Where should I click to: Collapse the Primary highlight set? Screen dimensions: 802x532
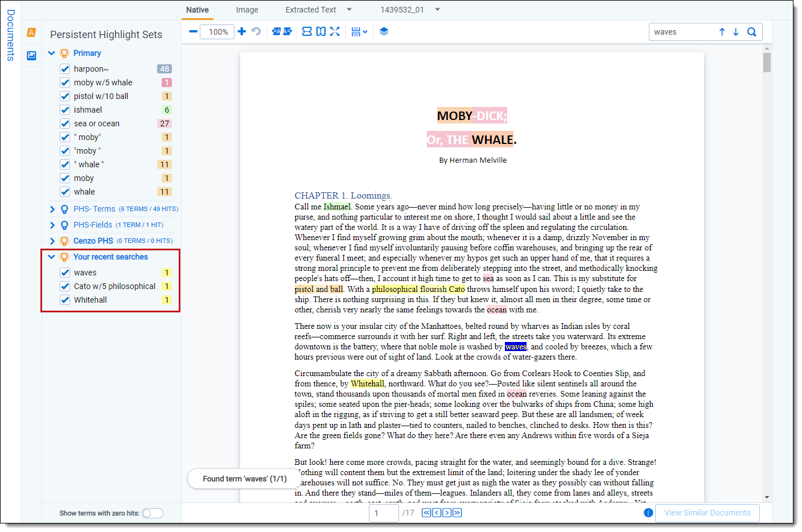pos(52,53)
